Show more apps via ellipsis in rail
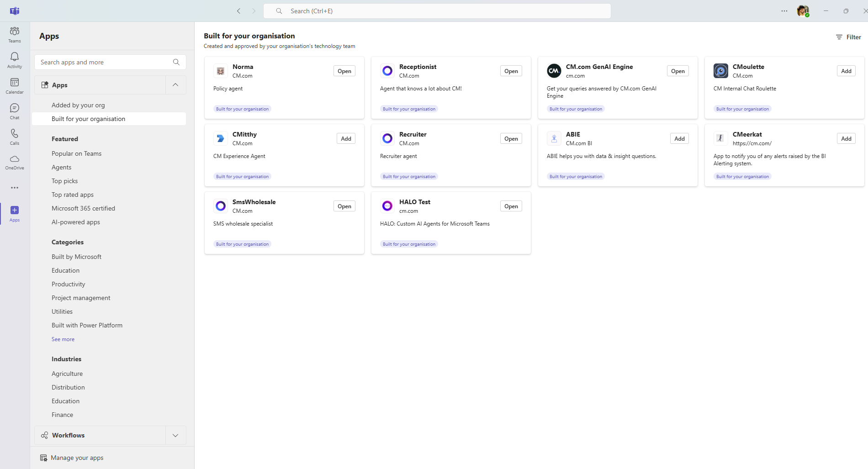This screenshot has width=868, height=469. 15,188
